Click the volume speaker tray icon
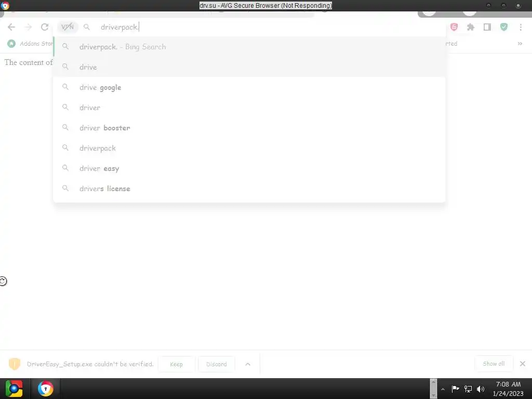This screenshot has width=532, height=399. click(481, 389)
